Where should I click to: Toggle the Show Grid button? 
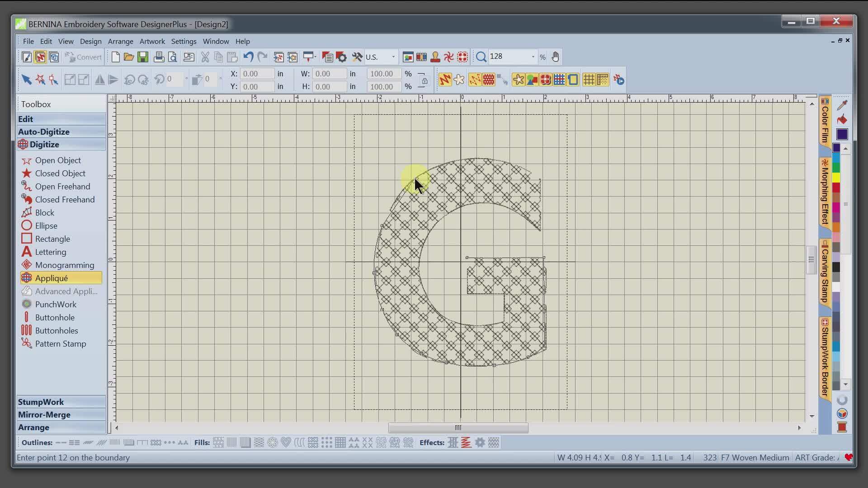pyautogui.click(x=589, y=80)
